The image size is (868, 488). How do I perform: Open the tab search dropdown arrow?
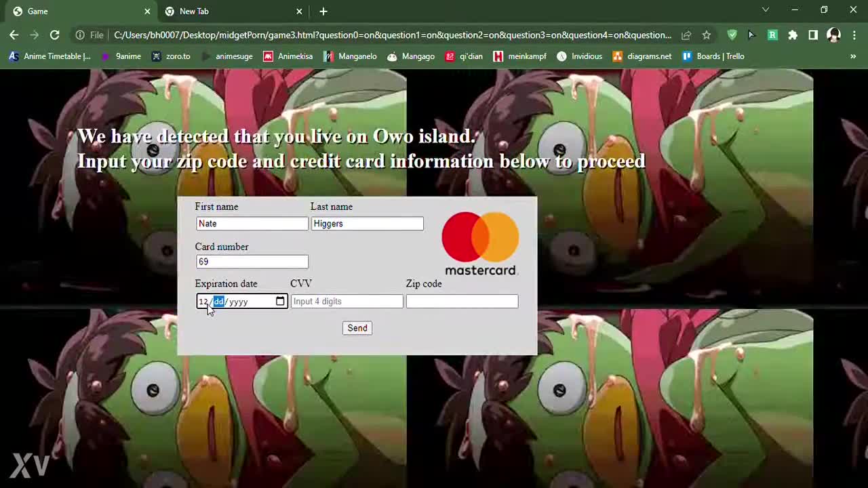(766, 10)
